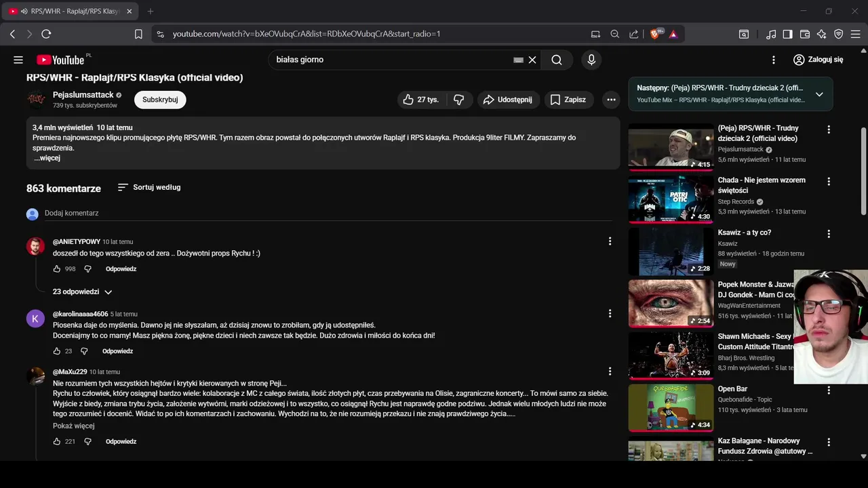This screenshot has height=488, width=868.
Task: Open options menu for @karolinaaaa4606 comment
Action: pyautogui.click(x=610, y=313)
